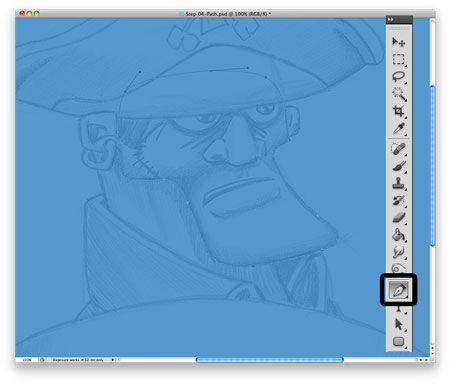This screenshot has height=383, width=450.
Task: Select the History Brush tool
Action: point(399,201)
